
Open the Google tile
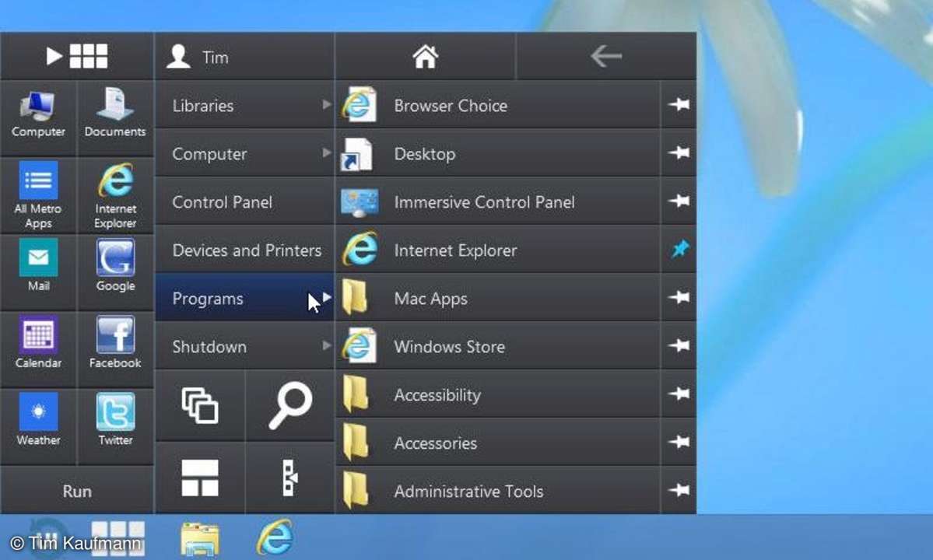pyautogui.click(x=115, y=272)
